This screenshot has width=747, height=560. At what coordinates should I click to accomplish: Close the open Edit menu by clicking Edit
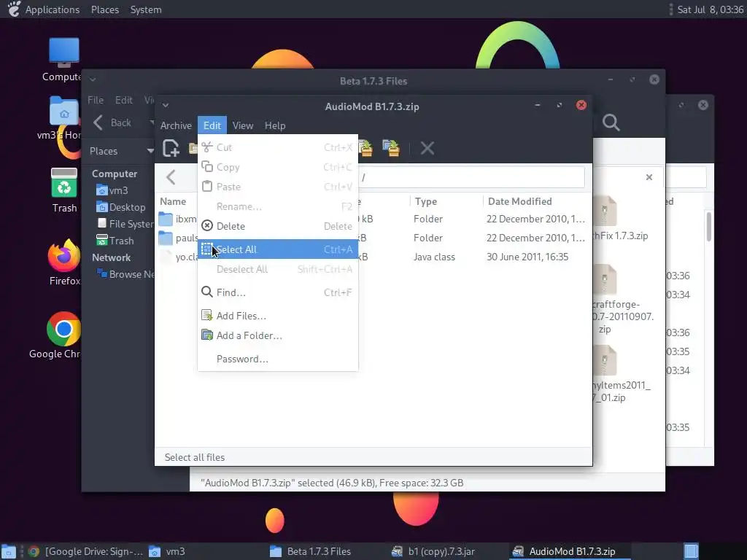(212, 125)
